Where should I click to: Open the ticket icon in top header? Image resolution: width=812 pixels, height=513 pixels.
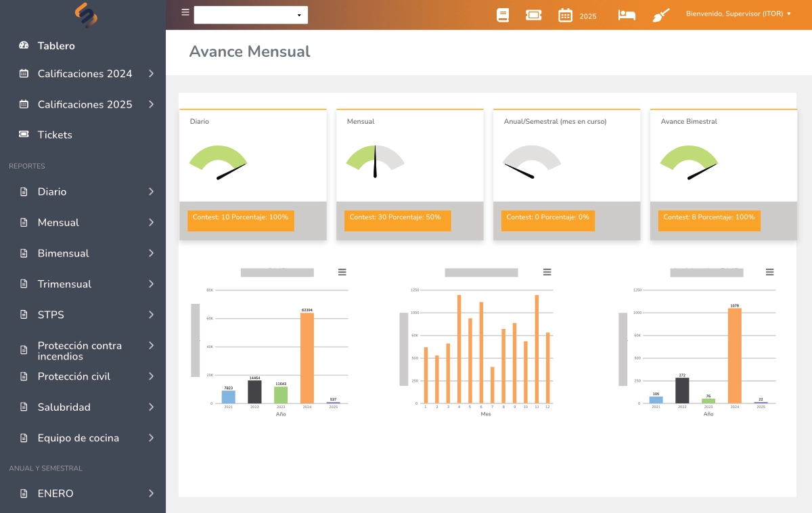tap(533, 15)
